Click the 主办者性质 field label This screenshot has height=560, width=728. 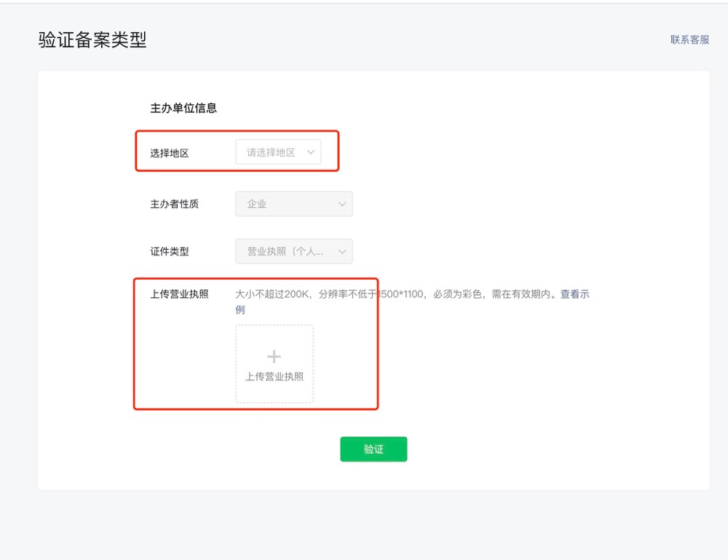tap(174, 204)
